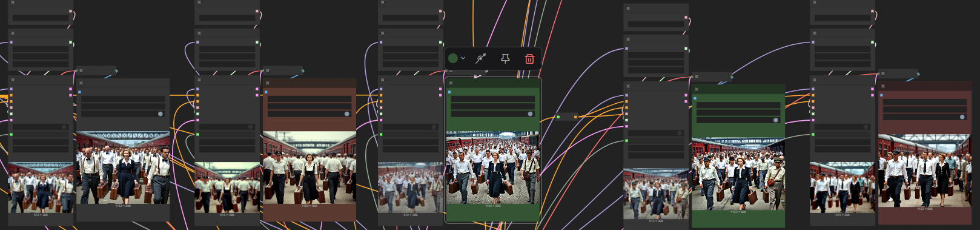
Task: Click the bypass node icon in selection toolbar
Action: coord(481,58)
